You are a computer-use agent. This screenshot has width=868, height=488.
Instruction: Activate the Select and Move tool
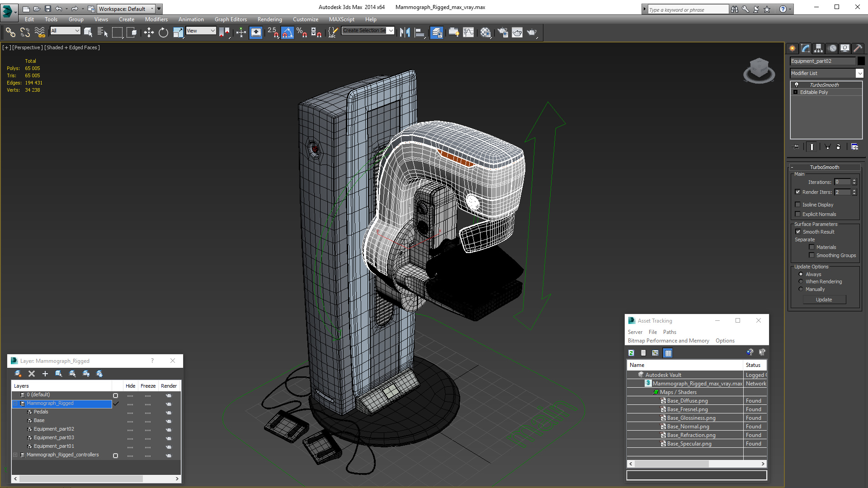point(149,32)
